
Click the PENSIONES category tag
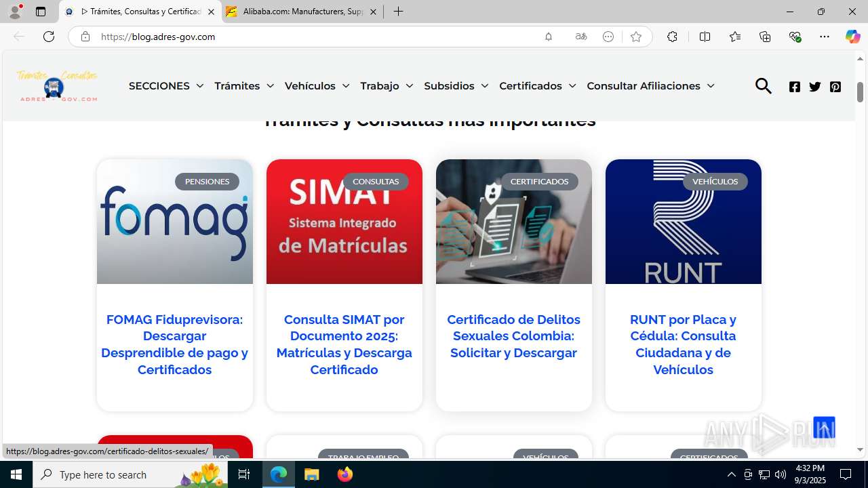[x=207, y=182]
